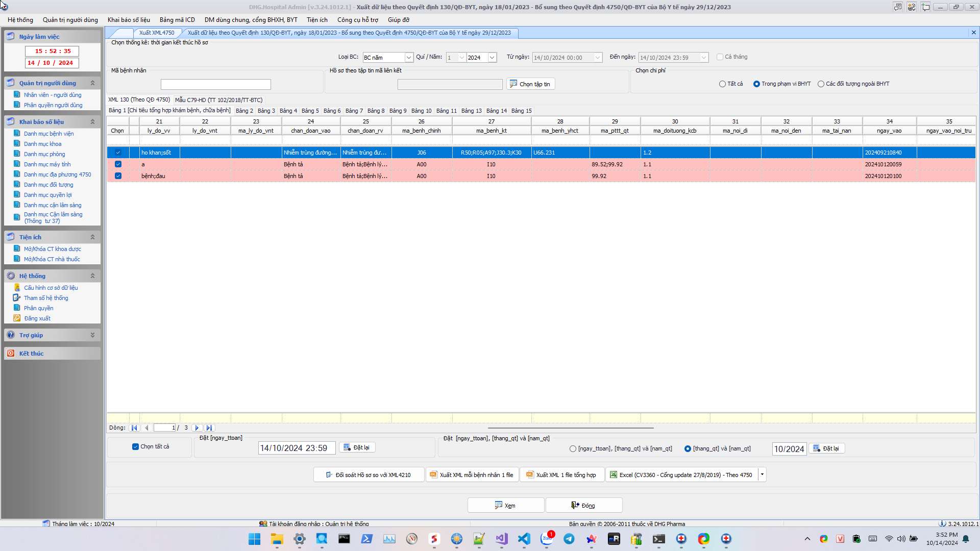Enable the 'Cả tháng' checkbox
The image size is (980, 551).
pos(720,57)
